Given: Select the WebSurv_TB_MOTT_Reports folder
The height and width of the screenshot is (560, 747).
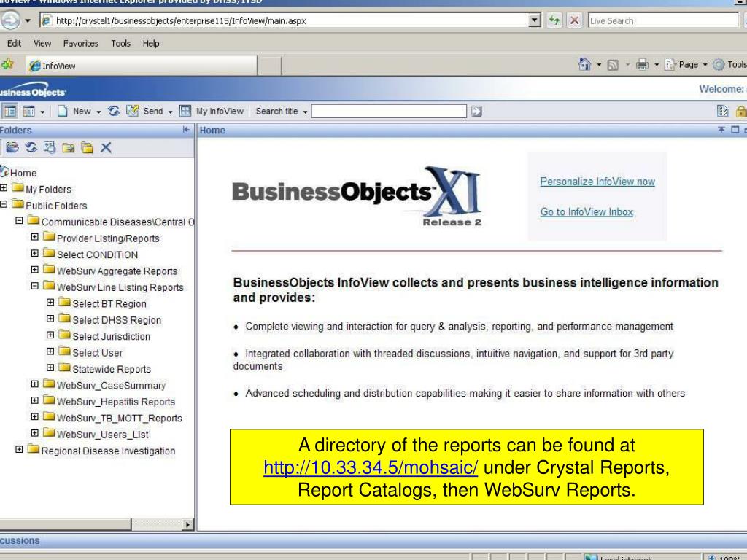Looking at the screenshot, I should tap(119, 418).
